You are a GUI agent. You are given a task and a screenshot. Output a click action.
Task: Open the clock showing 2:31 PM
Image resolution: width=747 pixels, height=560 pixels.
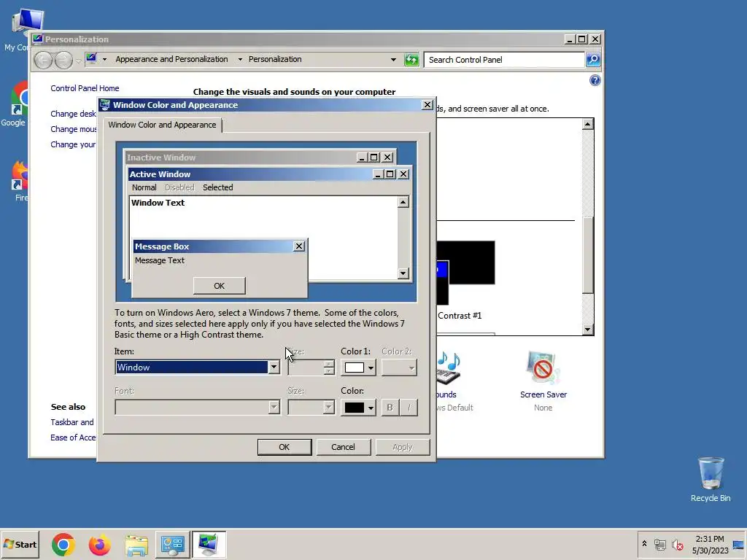point(710,544)
